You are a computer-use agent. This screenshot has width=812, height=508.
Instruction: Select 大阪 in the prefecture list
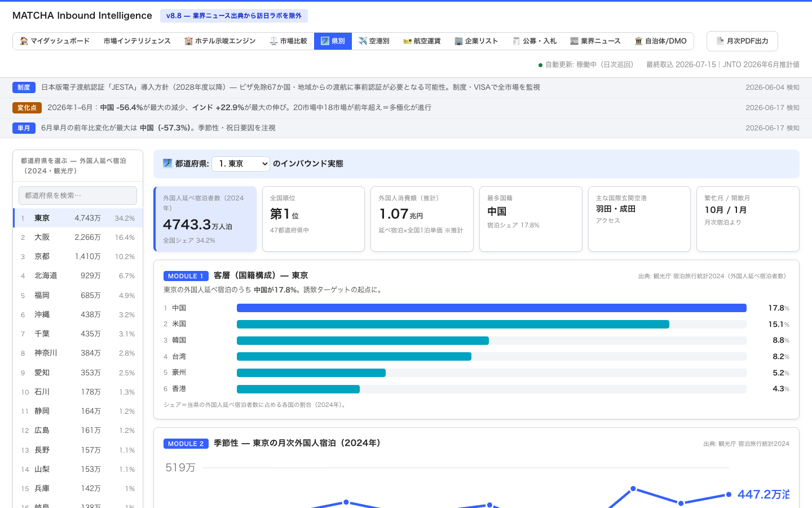click(78, 237)
